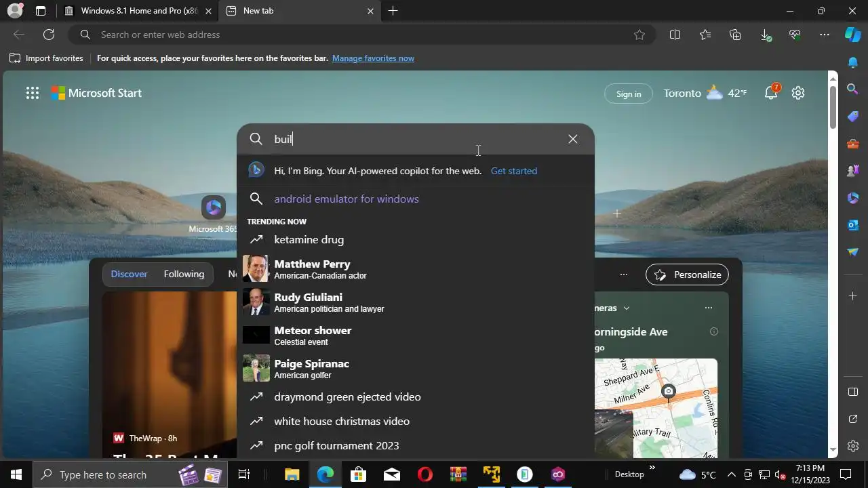868x488 pixels.
Task: Open page settings gear on Microsoft Start
Action: 798,93
